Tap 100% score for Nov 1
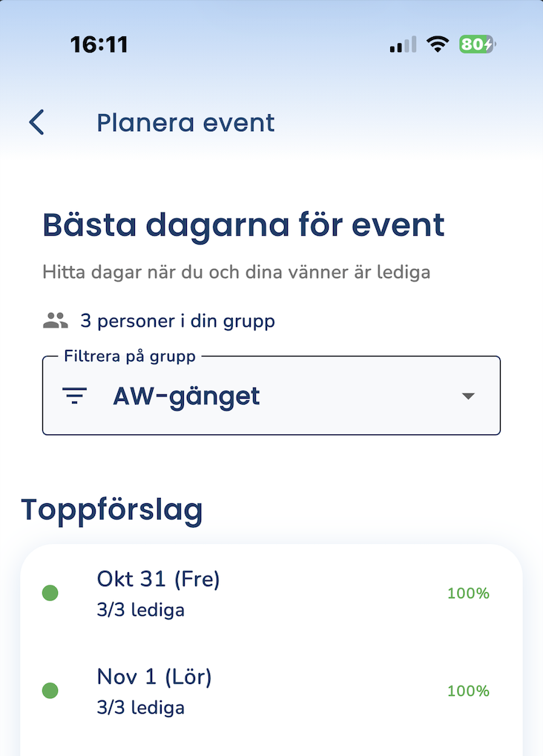543x756 pixels. [x=468, y=691]
